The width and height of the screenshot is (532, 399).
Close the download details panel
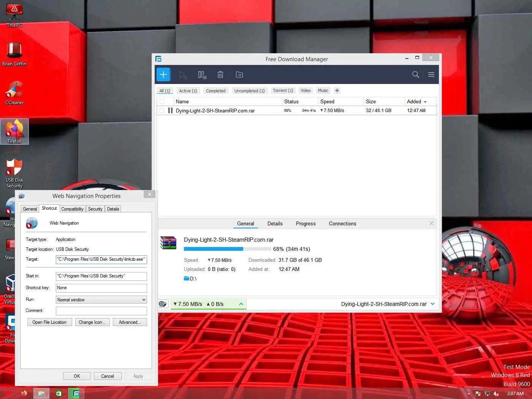(431, 223)
